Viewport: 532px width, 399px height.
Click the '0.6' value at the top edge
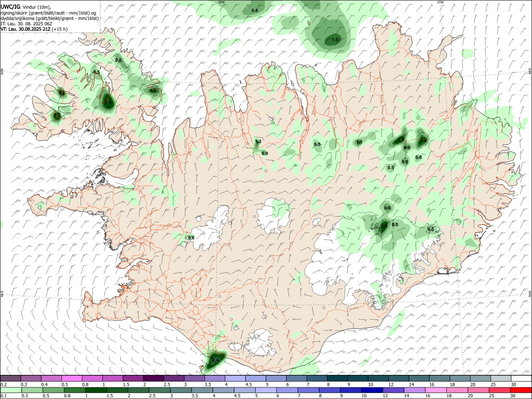255,10
